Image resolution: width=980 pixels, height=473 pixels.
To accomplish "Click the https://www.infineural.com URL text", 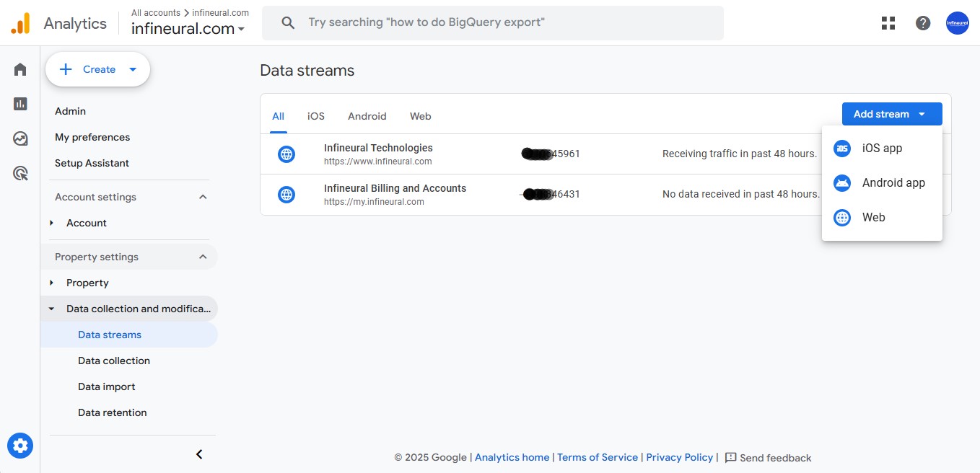I will pos(378,162).
